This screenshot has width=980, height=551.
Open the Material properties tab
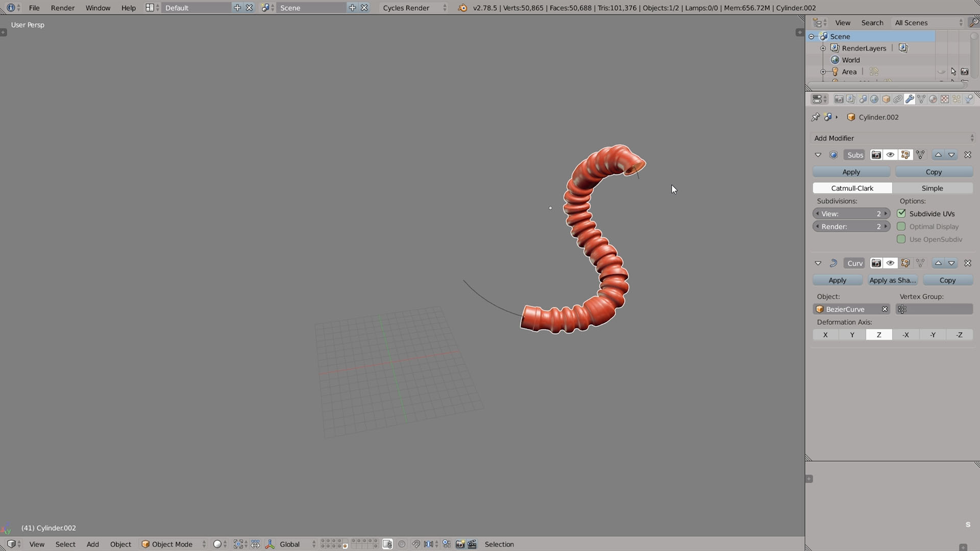click(933, 99)
